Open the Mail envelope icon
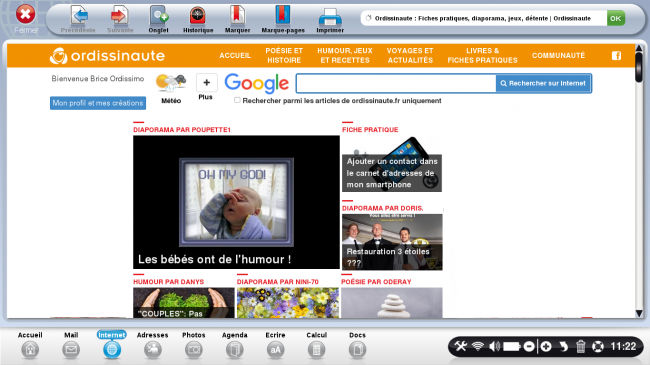650x365 pixels. [71, 350]
